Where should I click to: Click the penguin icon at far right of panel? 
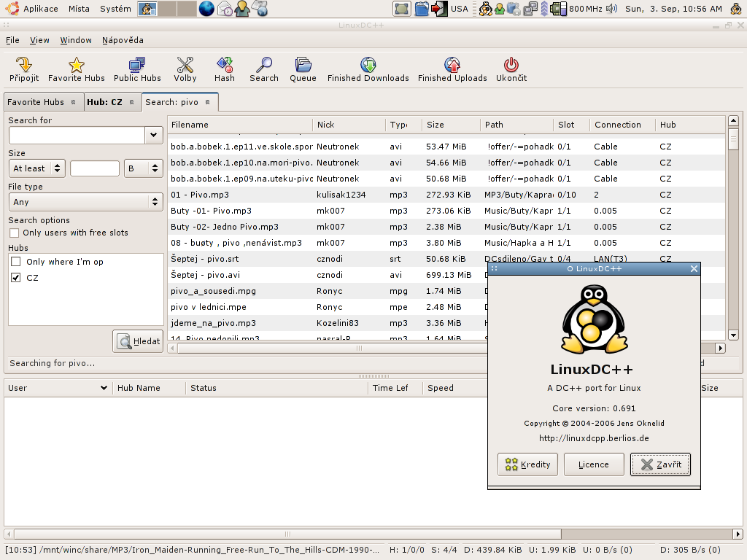(736, 9)
